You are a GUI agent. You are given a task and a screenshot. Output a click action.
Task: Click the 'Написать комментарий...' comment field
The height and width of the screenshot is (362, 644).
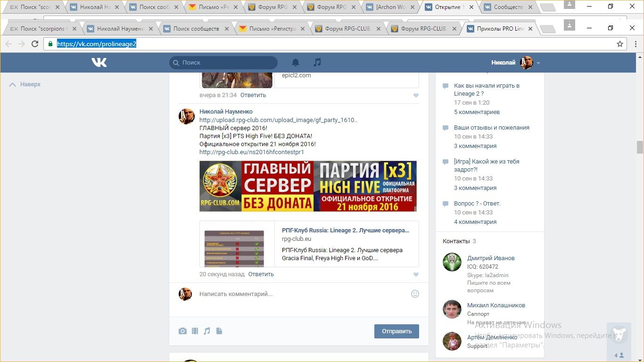[302, 294]
